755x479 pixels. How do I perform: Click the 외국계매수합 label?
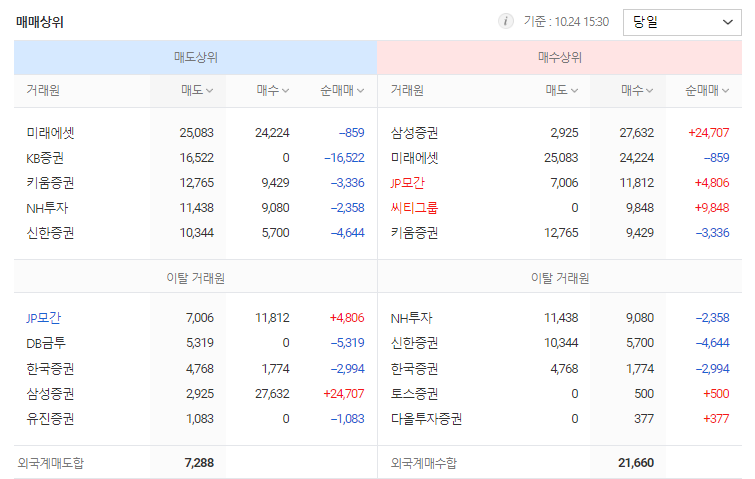[424, 463]
